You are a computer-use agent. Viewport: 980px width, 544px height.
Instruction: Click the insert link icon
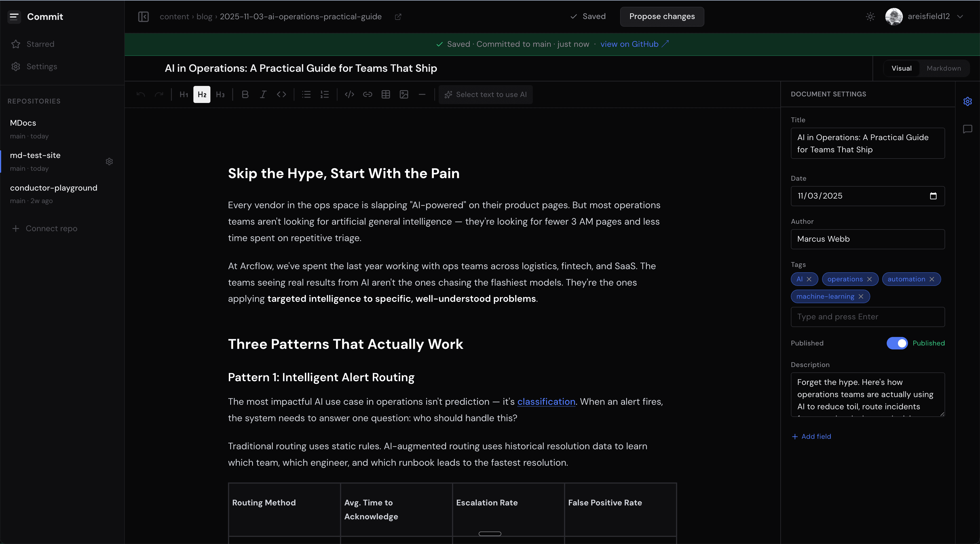pos(367,94)
